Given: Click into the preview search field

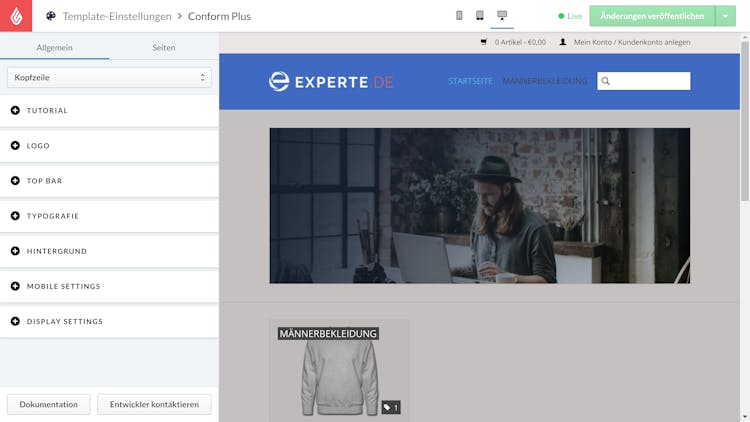Looking at the screenshot, I should click(x=643, y=81).
